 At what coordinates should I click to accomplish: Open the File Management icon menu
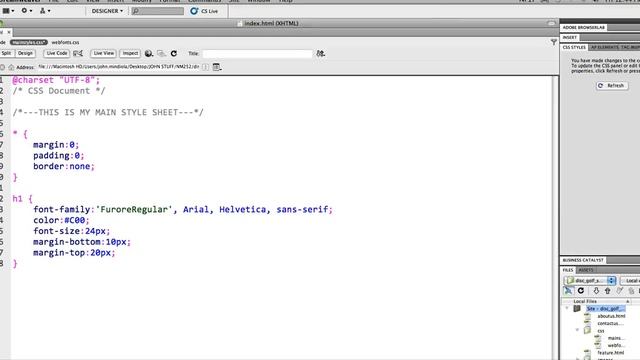coord(321,53)
